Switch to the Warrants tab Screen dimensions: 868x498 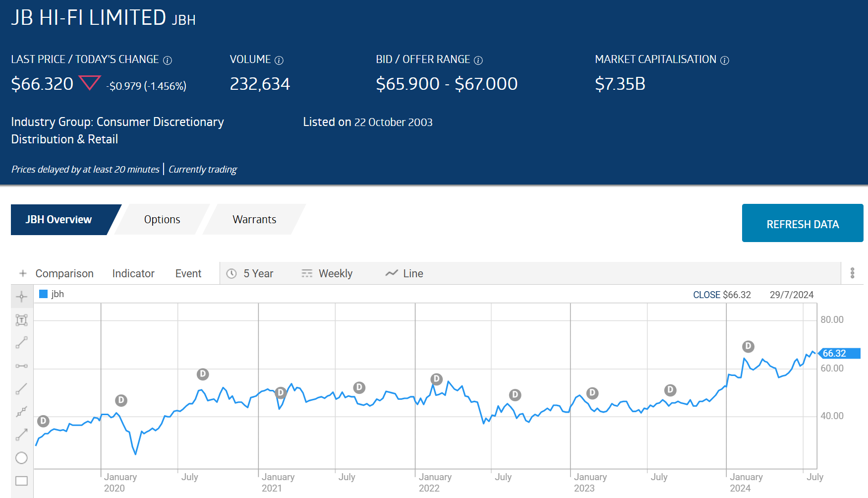[254, 220]
